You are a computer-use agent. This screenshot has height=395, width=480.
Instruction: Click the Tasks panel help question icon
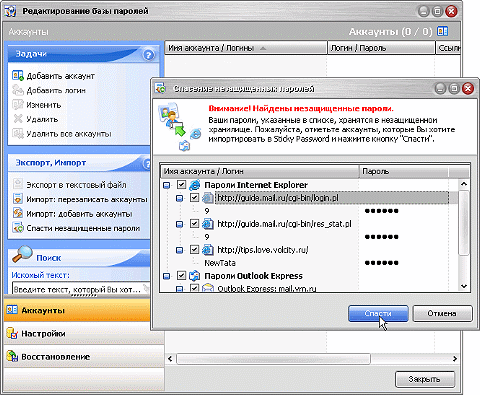click(149, 55)
